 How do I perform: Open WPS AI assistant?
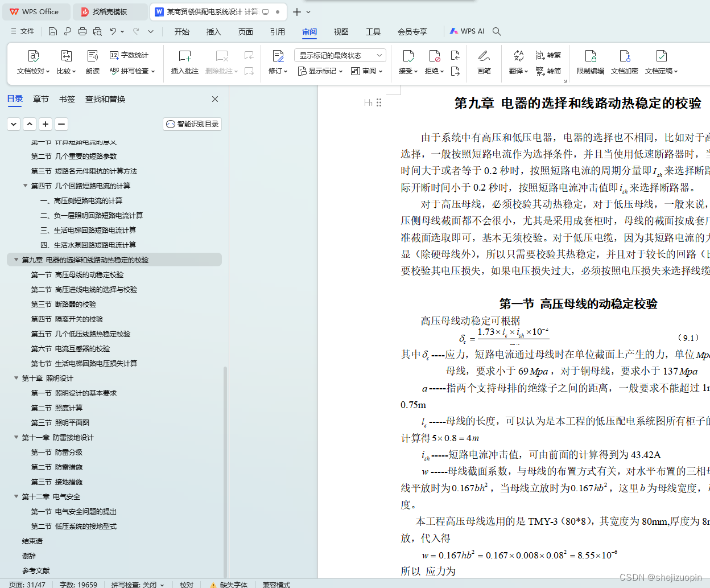[x=467, y=31]
